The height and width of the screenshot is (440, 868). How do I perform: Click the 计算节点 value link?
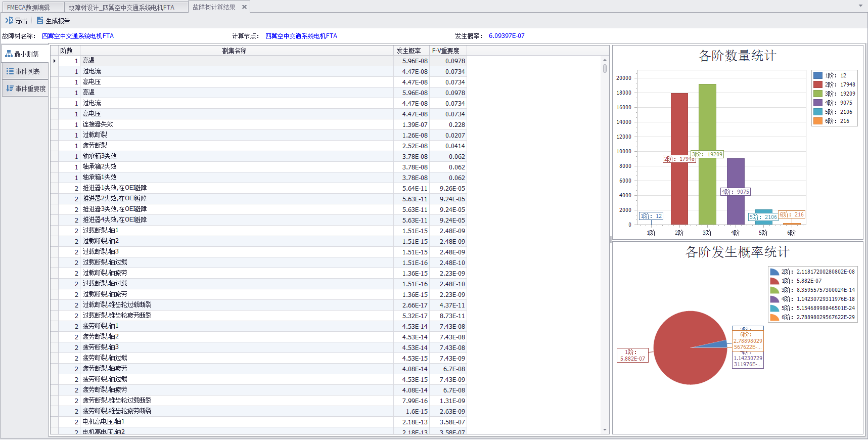(x=301, y=36)
